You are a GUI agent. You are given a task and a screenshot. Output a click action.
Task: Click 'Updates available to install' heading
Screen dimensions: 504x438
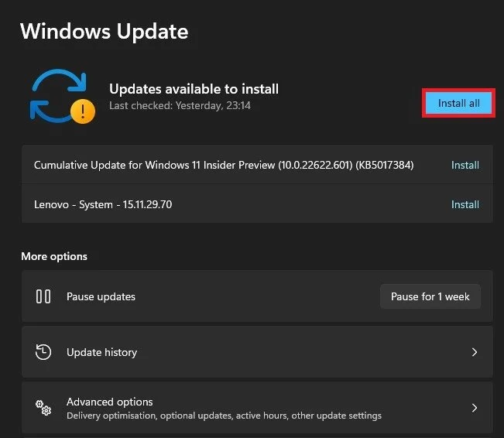(194, 89)
